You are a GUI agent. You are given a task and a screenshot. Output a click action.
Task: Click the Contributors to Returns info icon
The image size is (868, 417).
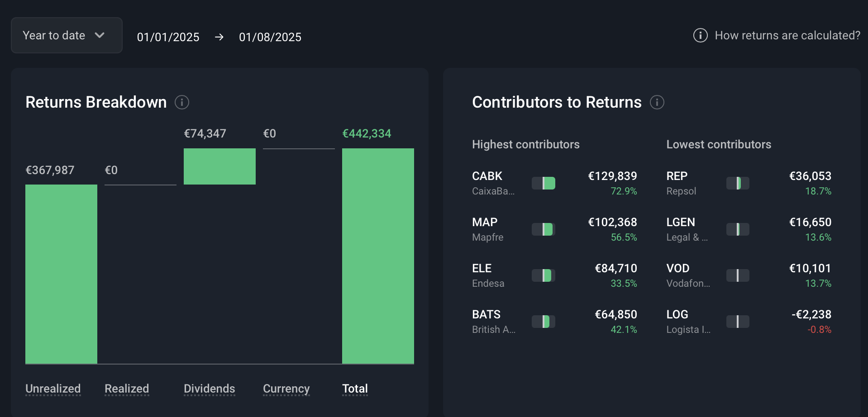click(657, 102)
